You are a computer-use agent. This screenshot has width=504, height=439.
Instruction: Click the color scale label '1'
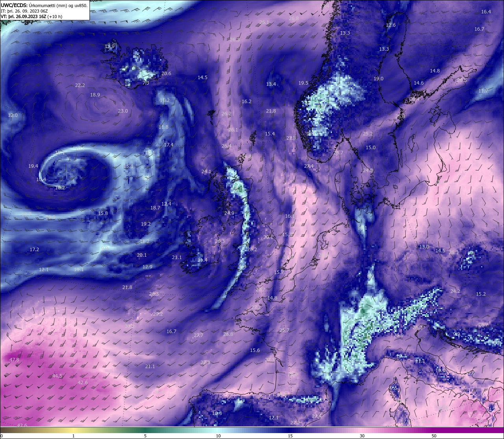pyautogui.click(x=74, y=436)
